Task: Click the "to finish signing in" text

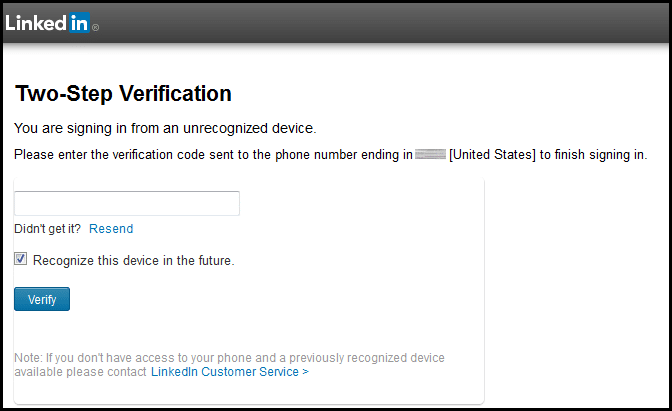Action: 593,154
